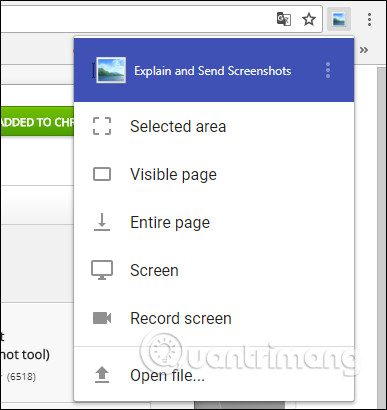This screenshot has width=387, height=410.
Task: Bookmark this page with the star icon
Action: 309,19
